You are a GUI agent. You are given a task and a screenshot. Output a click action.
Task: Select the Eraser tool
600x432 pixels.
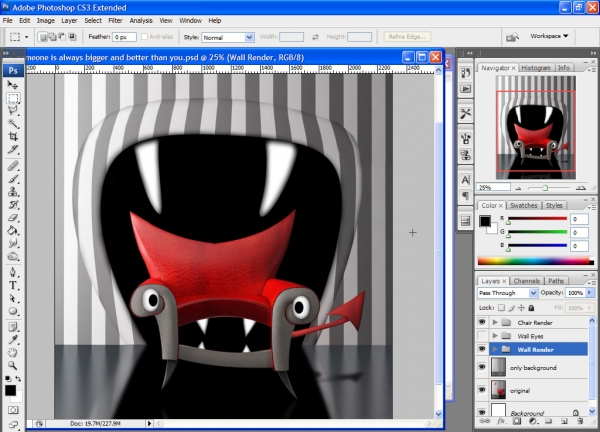13,217
